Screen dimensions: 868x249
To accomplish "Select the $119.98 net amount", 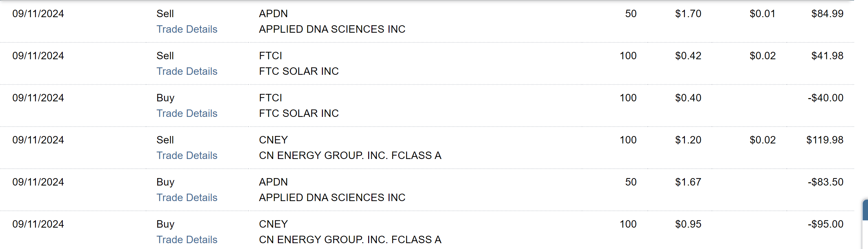I will [825, 140].
